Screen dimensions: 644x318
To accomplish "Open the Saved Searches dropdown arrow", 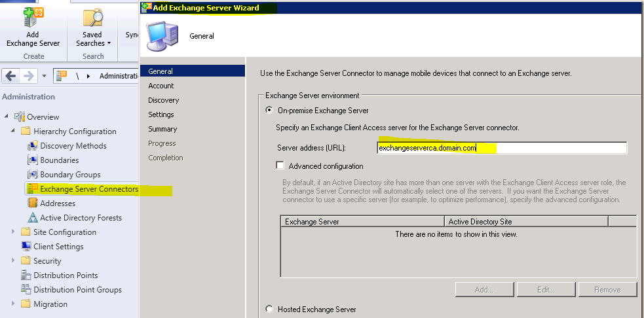I will tap(109, 43).
